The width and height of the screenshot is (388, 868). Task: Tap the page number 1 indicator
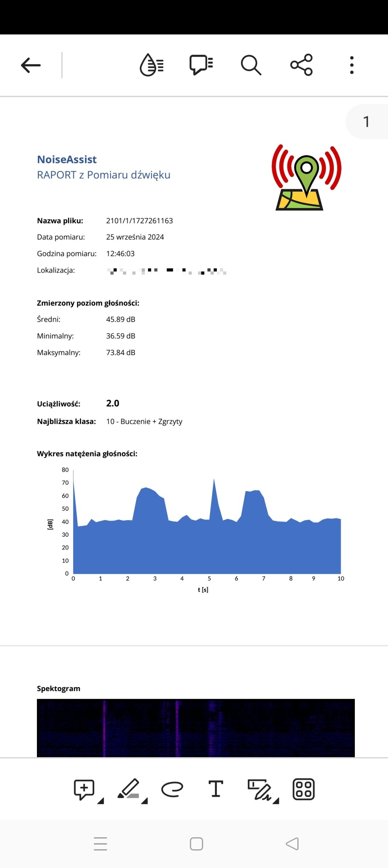point(366,121)
